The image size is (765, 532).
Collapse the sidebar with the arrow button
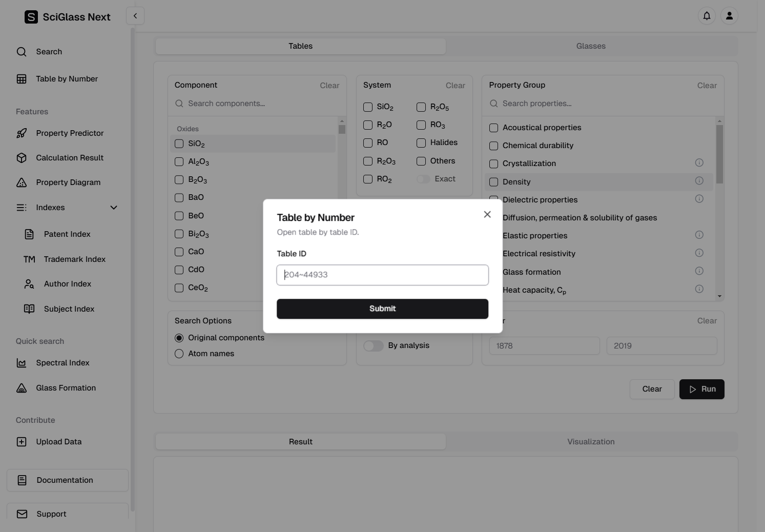click(x=135, y=16)
